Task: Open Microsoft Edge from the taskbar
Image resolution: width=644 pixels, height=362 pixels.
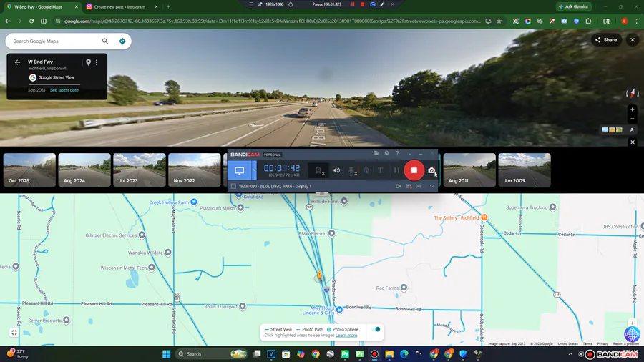Action: click(404, 354)
